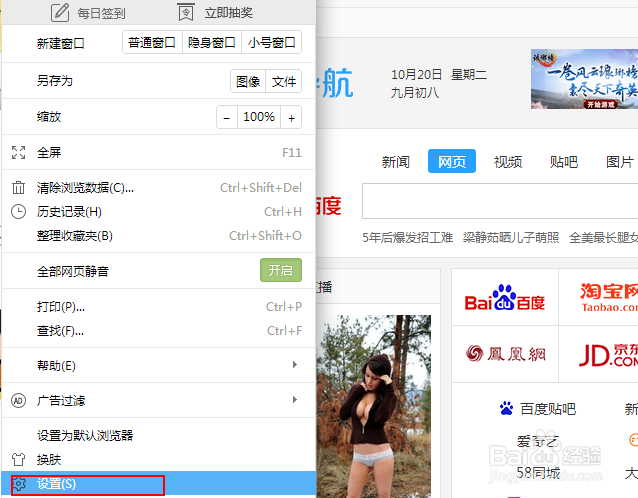Save page as 文件
Image resolution: width=638 pixels, height=498 pixels.
(284, 81)
